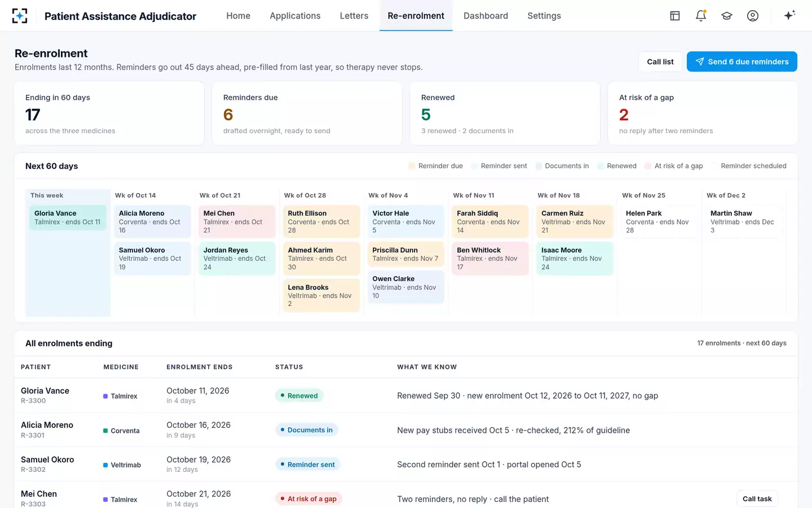Launch the sparkle AI assistant icon
The height and width of the screenshot is (508, 812).
[x=789, y=16]
